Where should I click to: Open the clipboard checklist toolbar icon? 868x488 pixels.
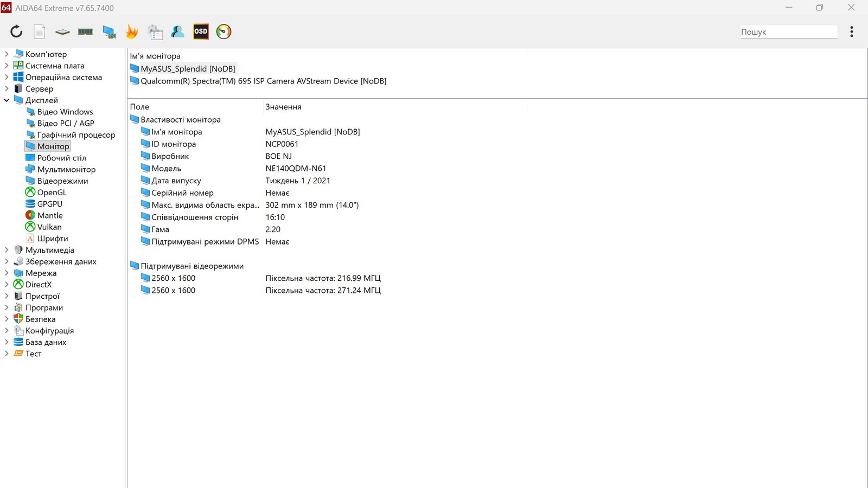click(x=155, y=31)
